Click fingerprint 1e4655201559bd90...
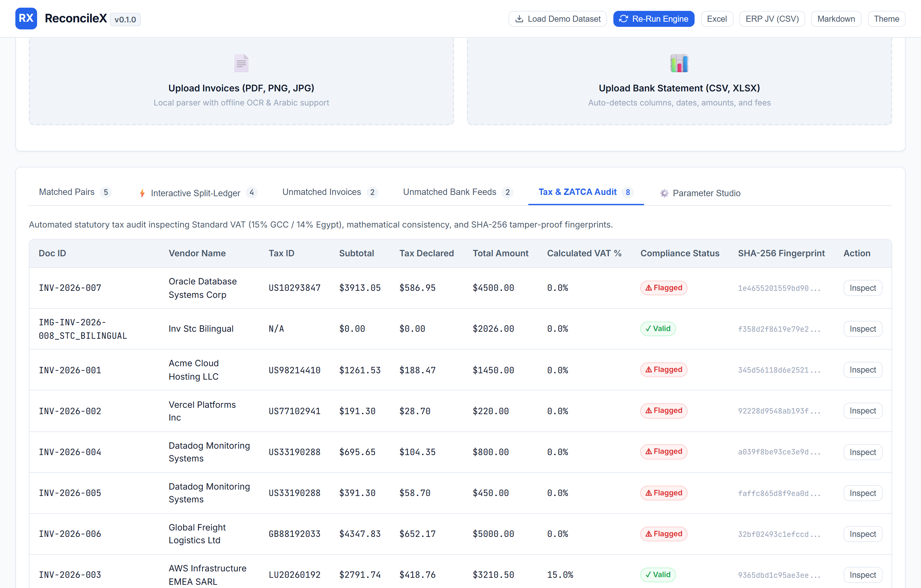The width and height of the screenshot is (921, 588). tap(779, 288)
